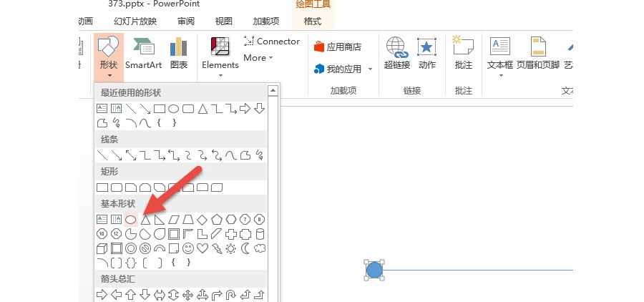Select the blue circle on the slide
644x302 pixels.
pos(374,270)
